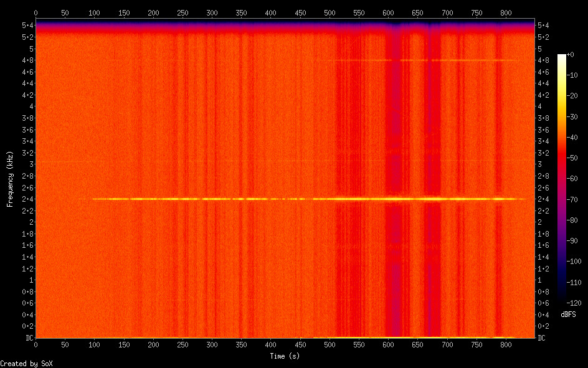Click the -40 value on the color scale

(571, 138)
